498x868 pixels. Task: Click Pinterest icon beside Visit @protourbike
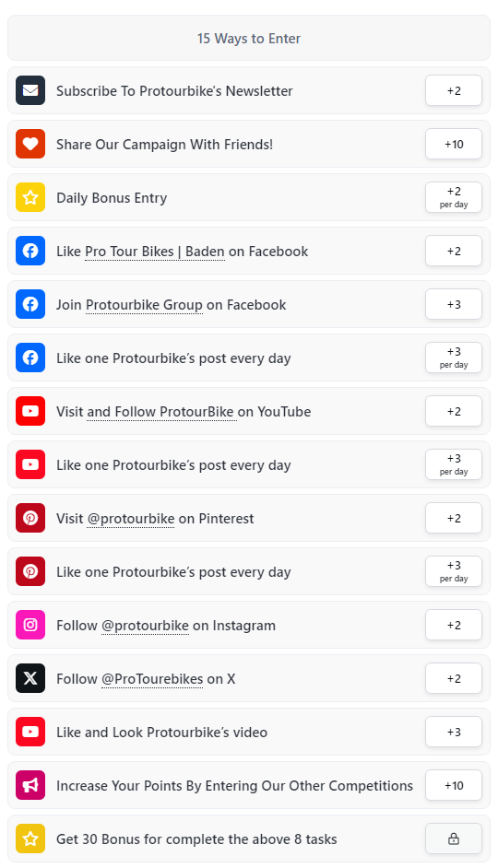pos(30,518)
